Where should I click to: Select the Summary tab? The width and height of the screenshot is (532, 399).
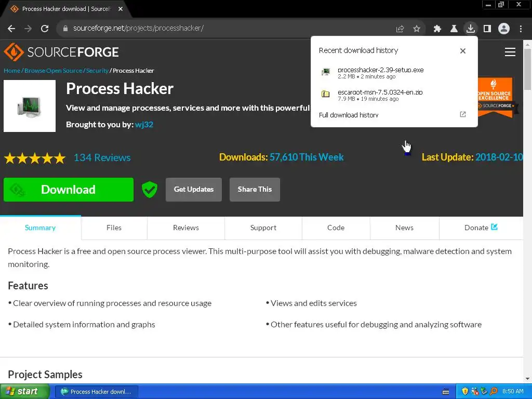point(41,228)
